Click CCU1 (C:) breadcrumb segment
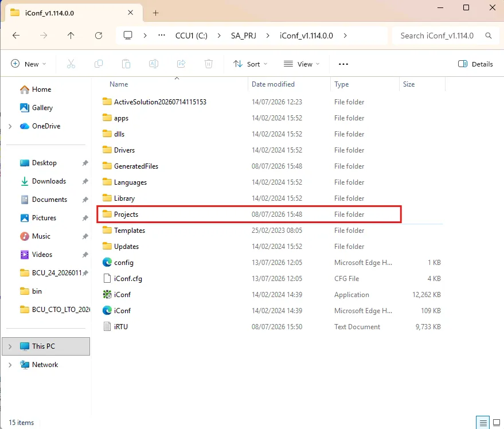504x429 pixels. (192, 36)
